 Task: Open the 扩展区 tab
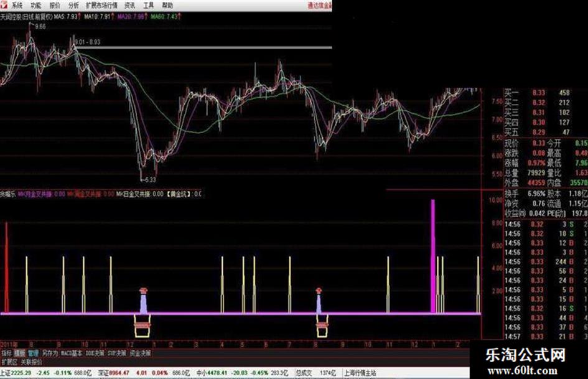(x=9, y=362)
